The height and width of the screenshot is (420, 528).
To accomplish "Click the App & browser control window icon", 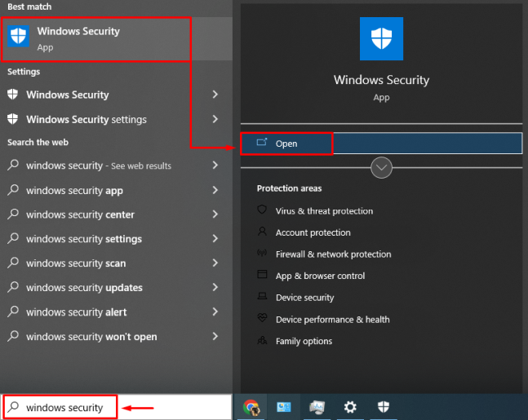I will tap(262, 274).
